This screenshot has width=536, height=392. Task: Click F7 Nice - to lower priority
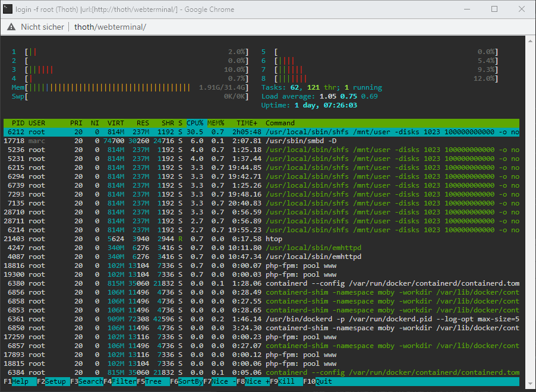(x=220, y=381)
